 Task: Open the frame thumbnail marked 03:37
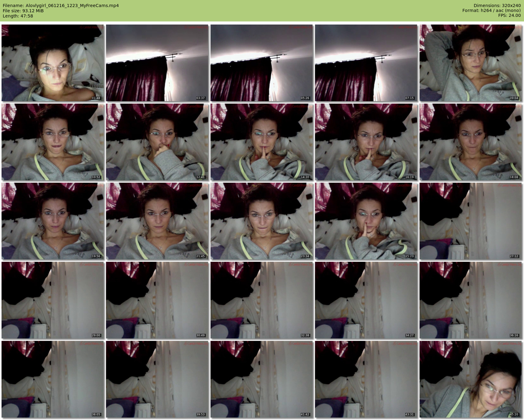click(157, 63)
